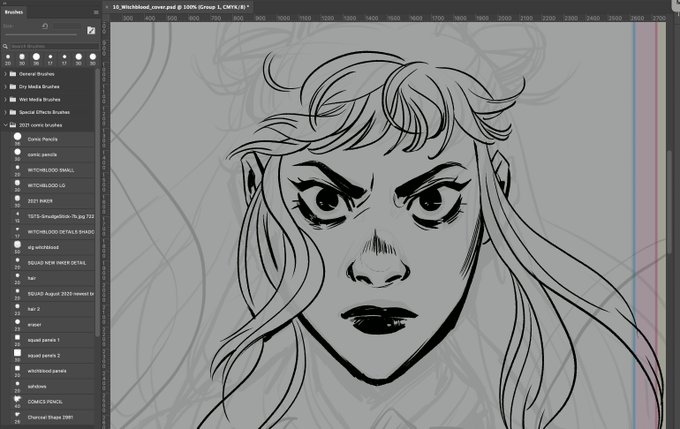The image size is (680, 429).
Task: Click the reset brush angle arrow icon
Action: tap(45, 26)
